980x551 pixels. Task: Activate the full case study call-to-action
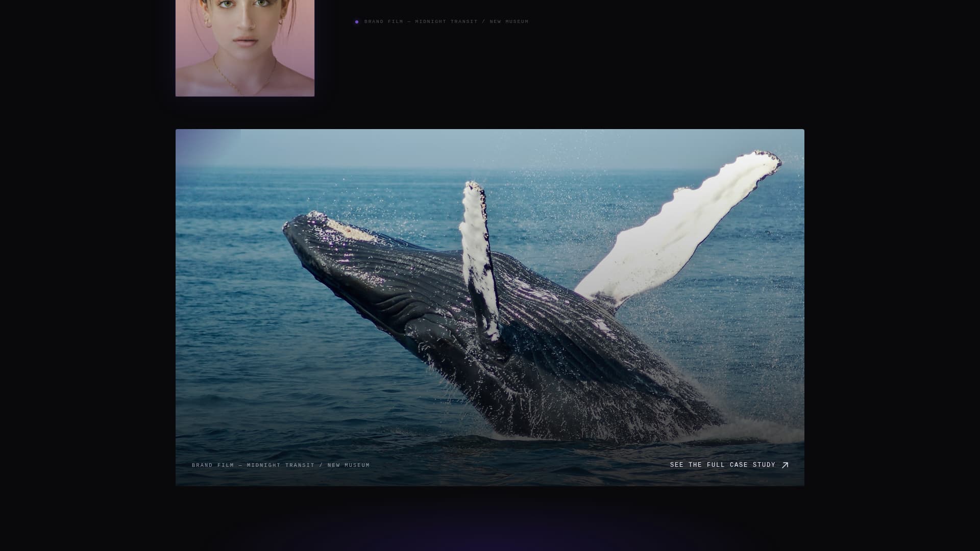[x=723, y=465]
